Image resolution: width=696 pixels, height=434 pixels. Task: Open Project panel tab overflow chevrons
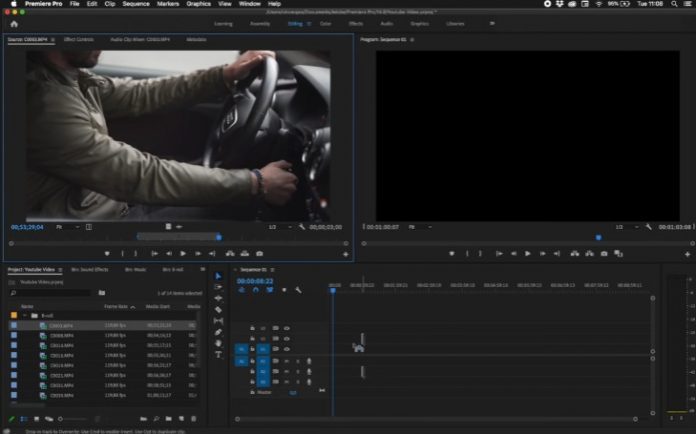(202, 269)
